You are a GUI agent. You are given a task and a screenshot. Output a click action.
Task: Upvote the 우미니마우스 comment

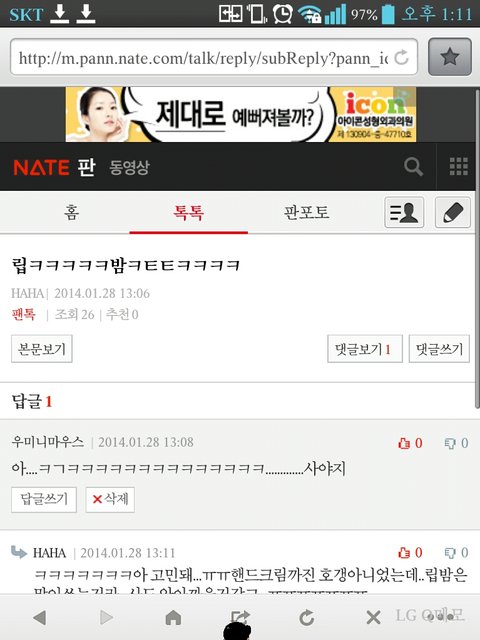tap(410, 443)
